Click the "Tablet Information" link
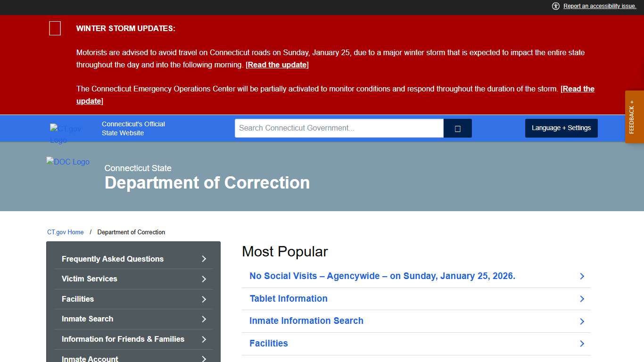 [288, 298]
